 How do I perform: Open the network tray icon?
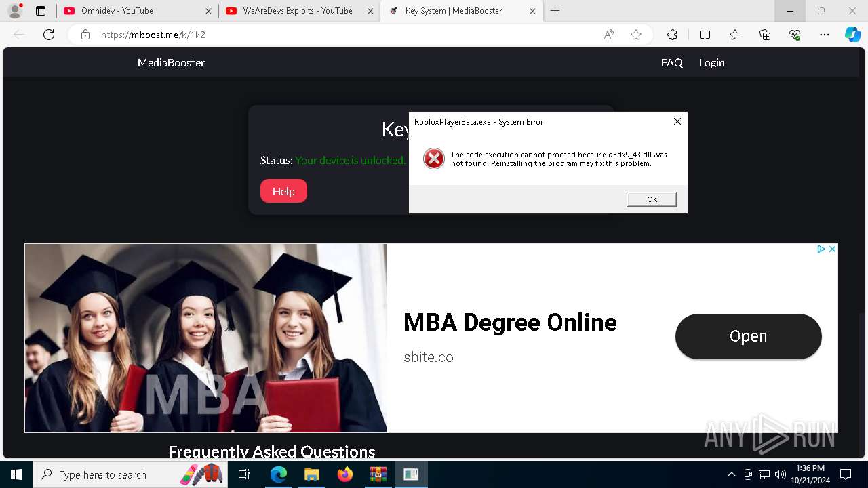coord(764,474)
